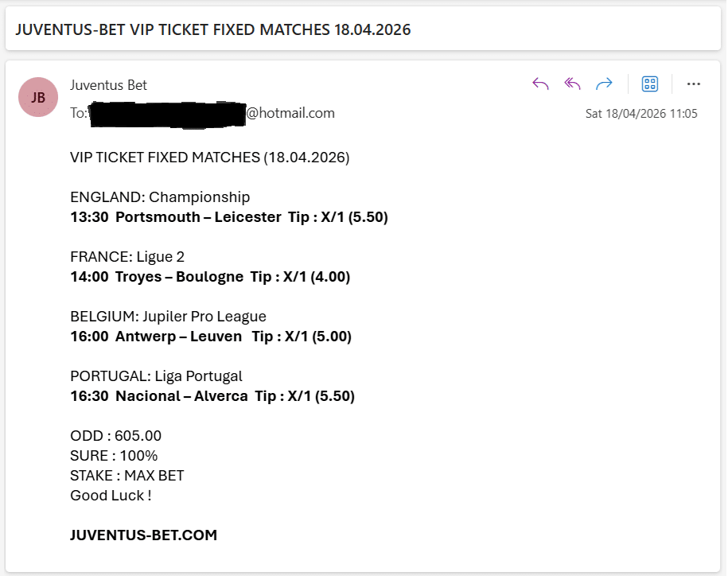Click the STAKE : MAX BET text
Screen dimensions: 728x576
coord(127,476)
